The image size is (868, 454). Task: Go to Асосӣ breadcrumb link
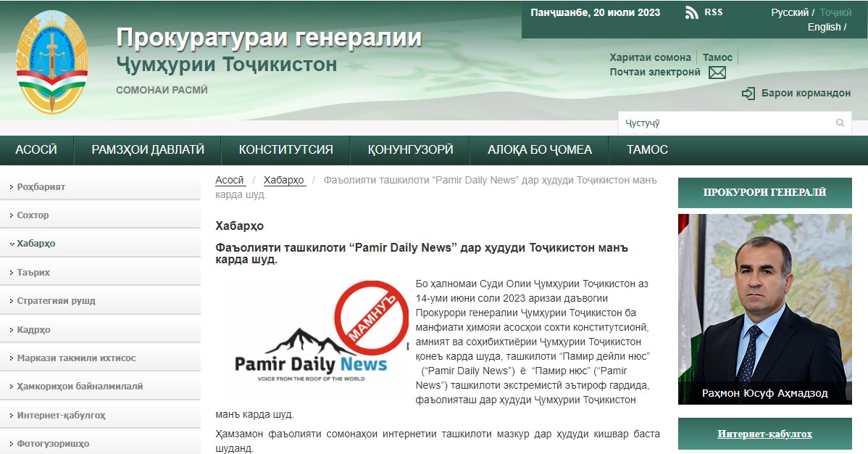tap(230, 180)
